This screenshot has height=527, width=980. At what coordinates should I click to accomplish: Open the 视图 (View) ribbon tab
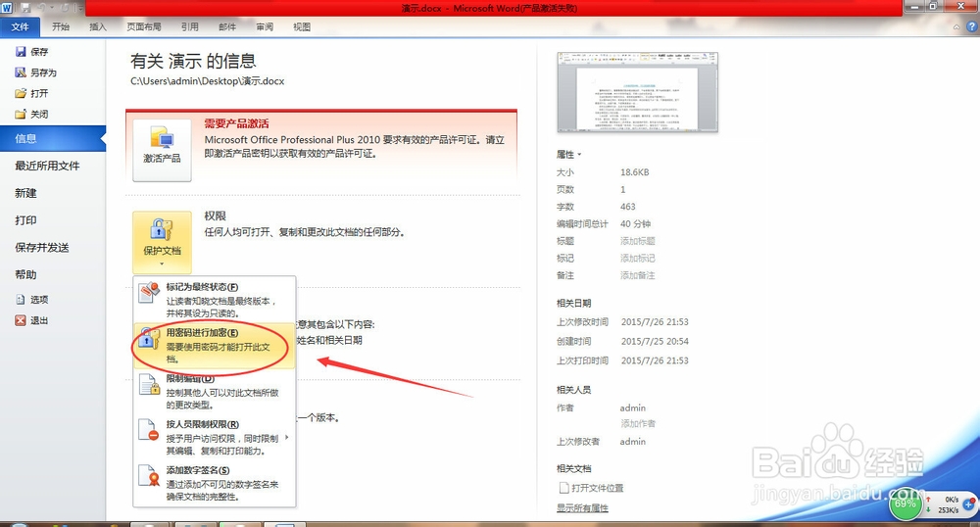pos(302,26)
